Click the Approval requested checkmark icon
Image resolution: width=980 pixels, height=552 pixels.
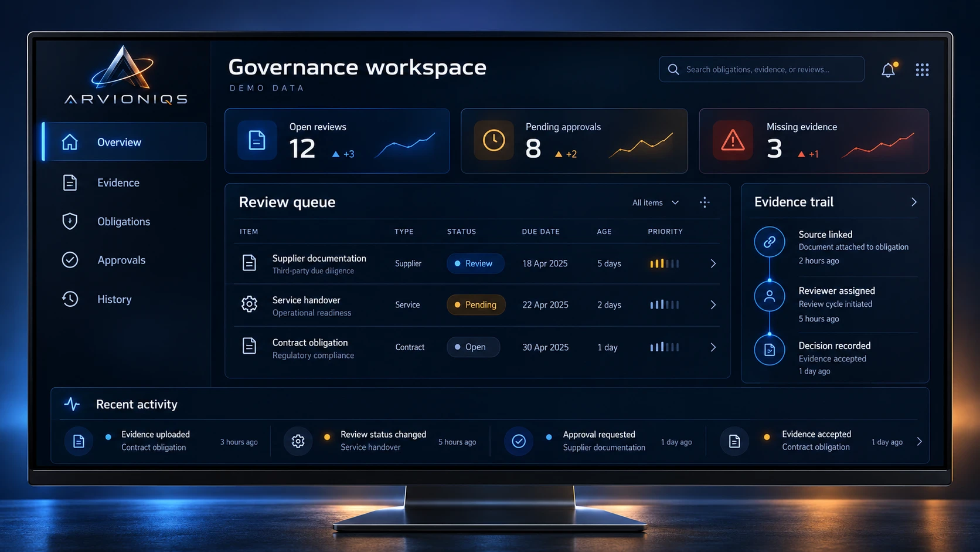(519, 441)
